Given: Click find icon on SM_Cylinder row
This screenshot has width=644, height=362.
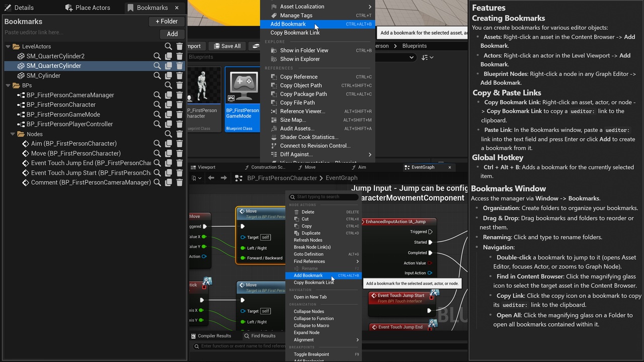Looking at the screenshot, I should (157, 76).
